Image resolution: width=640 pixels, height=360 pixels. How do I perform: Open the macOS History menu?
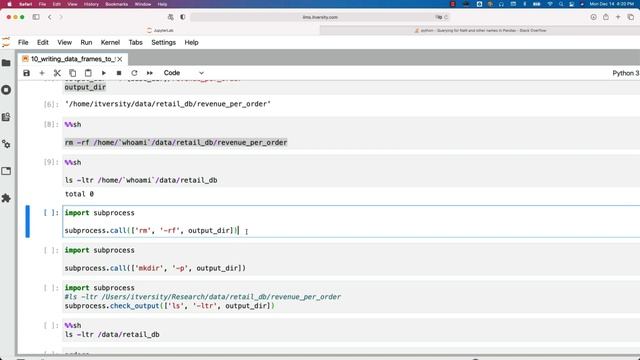click(91, 4)
